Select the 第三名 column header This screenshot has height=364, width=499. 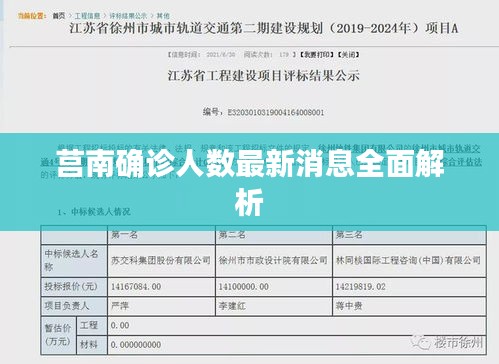point(349,235)
